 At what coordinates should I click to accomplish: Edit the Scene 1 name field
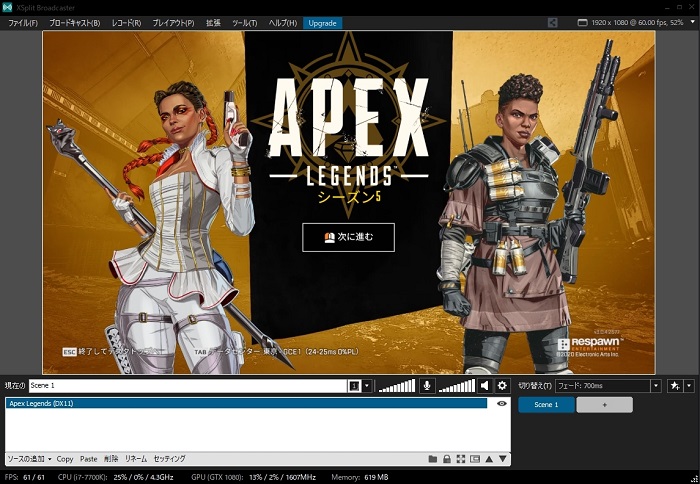point(188,386)
